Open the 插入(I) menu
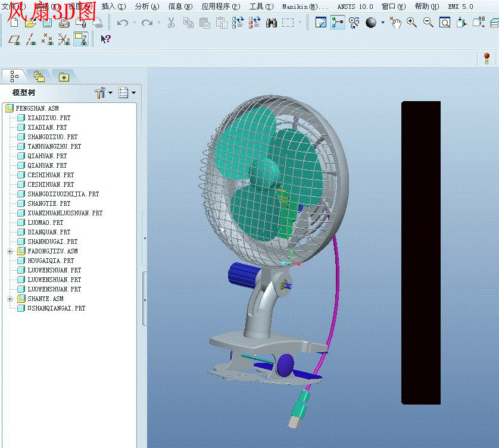 pos(114,7)
